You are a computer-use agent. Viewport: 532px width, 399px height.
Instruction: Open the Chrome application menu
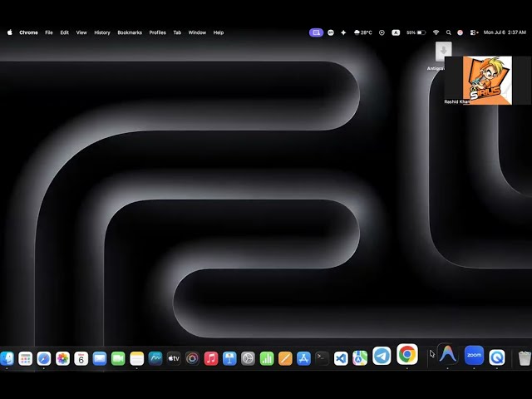[28, 32]
